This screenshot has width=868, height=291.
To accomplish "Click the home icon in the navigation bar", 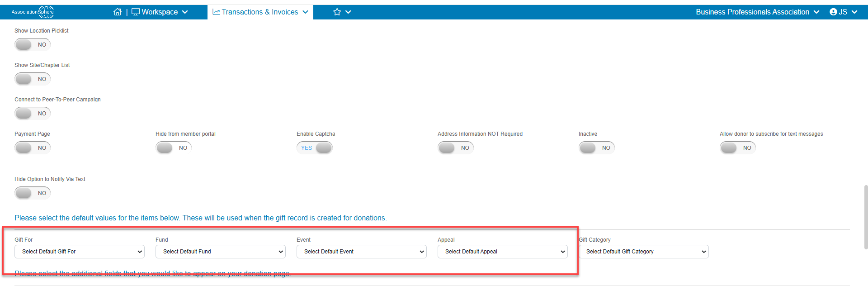I will click(118, 12).
